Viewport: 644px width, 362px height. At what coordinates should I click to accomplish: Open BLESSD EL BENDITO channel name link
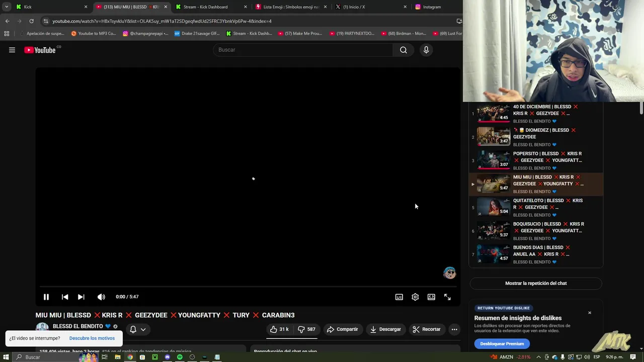(77, 326)
